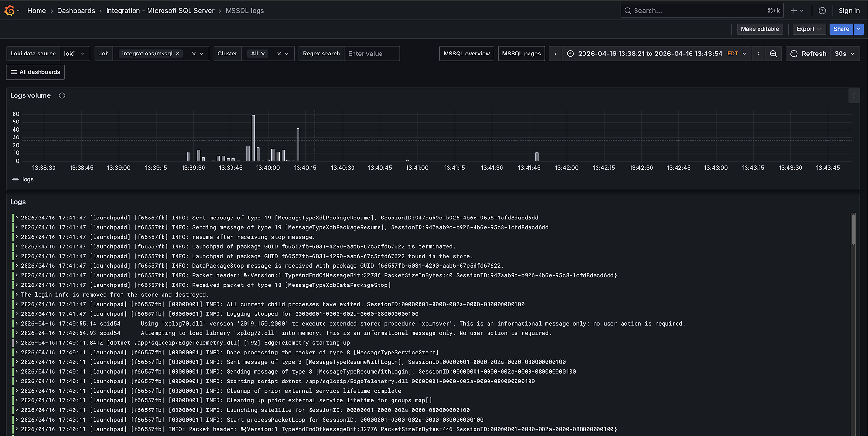868x436 pixels.
Task: Focus the top Search field
Action: coord(702,10)
